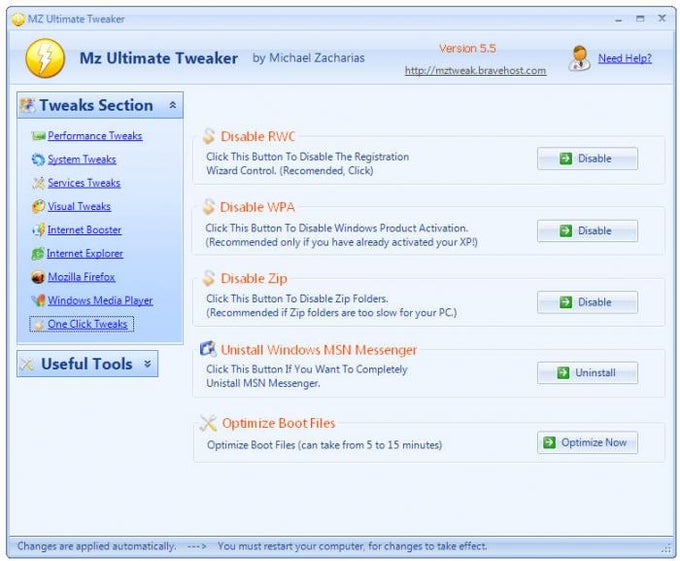This screenshot has width=680, height=561.
Task: Open Internet Explorer tweaks link
Action: [x=85, y=254]
